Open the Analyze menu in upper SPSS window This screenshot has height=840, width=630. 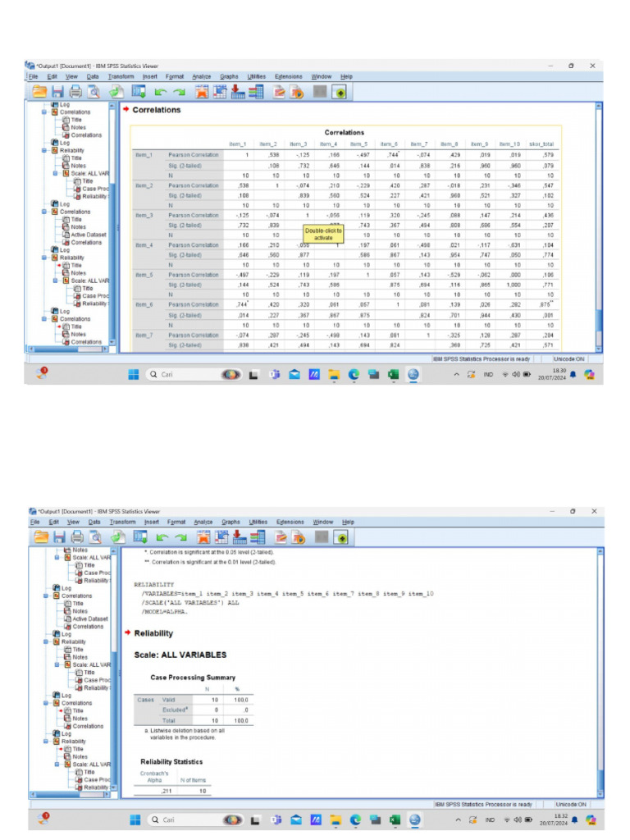[x=201, y=76]
